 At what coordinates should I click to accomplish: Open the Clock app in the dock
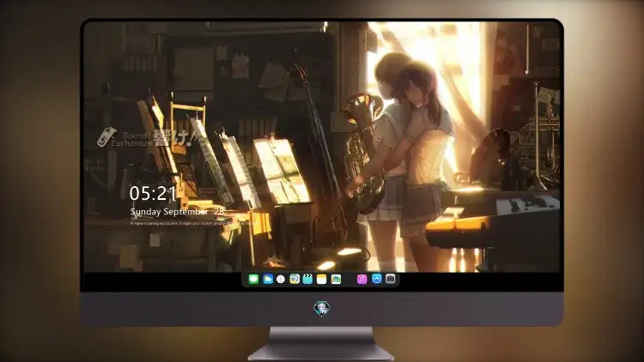tap(281, 280)
